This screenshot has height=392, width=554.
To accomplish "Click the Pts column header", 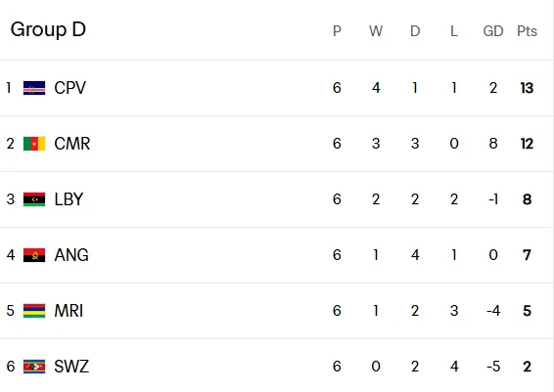I will [527, 31].
